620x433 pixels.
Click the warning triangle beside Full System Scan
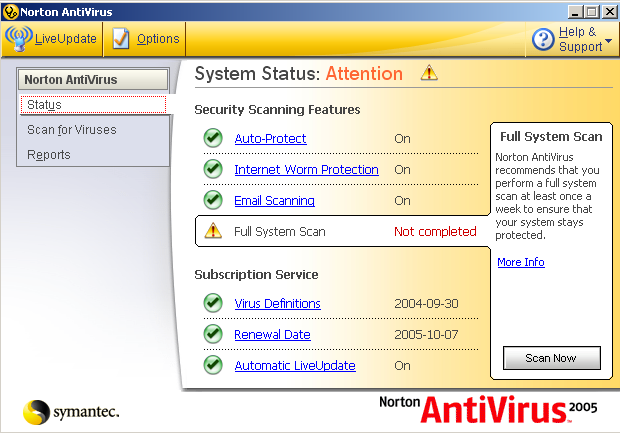[x=213, y=231]
